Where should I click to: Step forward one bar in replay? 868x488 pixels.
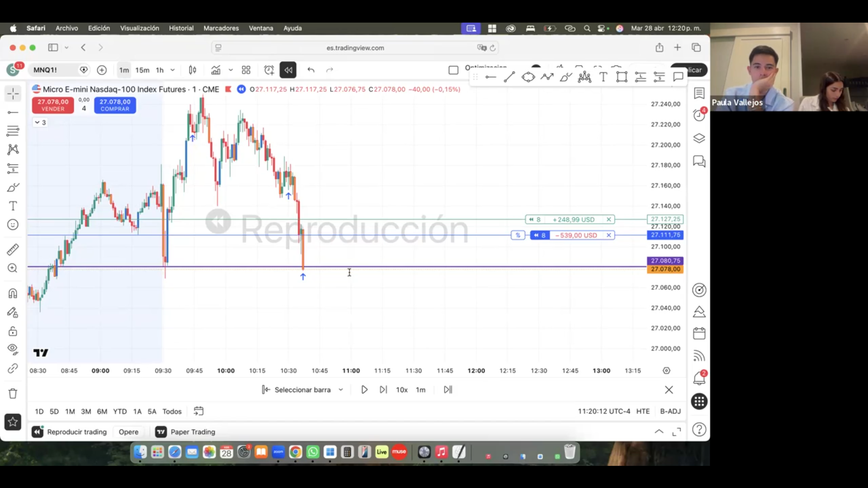[x=383, y=390]
